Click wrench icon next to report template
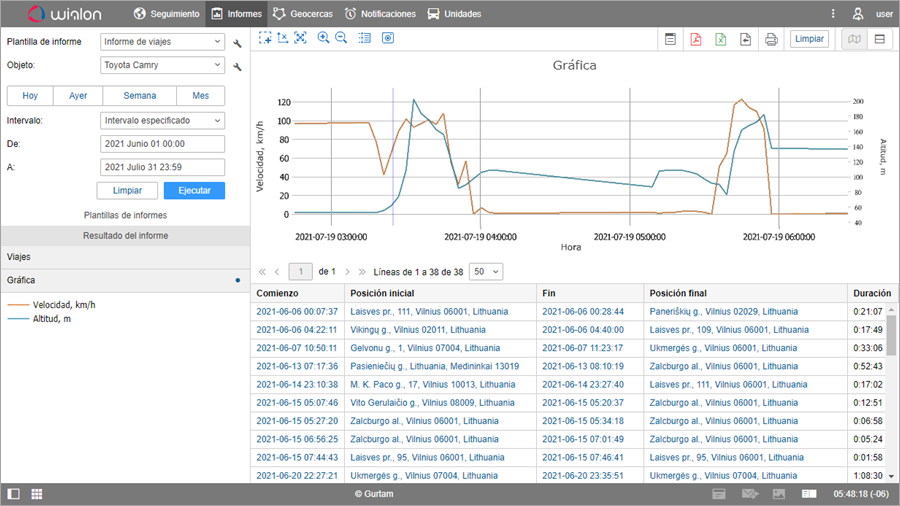 click(237, 43)
